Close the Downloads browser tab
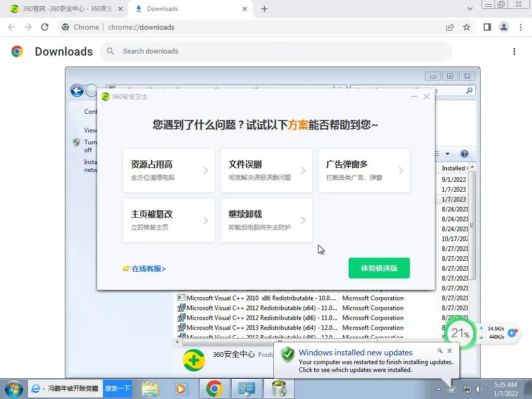532x399 pixels. pyautogui.click(x=245, y=9)
